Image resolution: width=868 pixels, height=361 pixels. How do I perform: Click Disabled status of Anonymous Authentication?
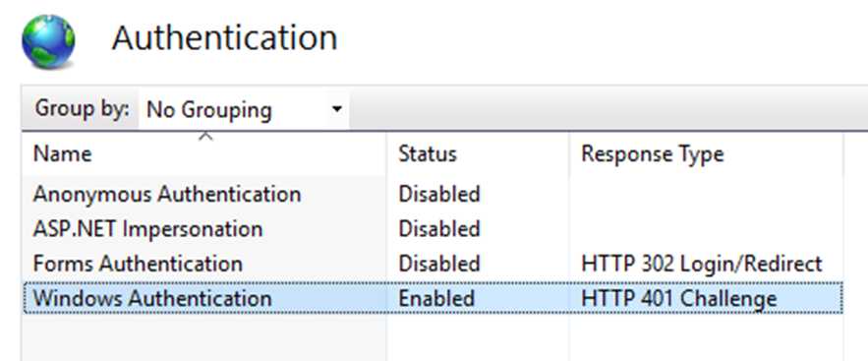pyautogui.click(x=439, y=195)
